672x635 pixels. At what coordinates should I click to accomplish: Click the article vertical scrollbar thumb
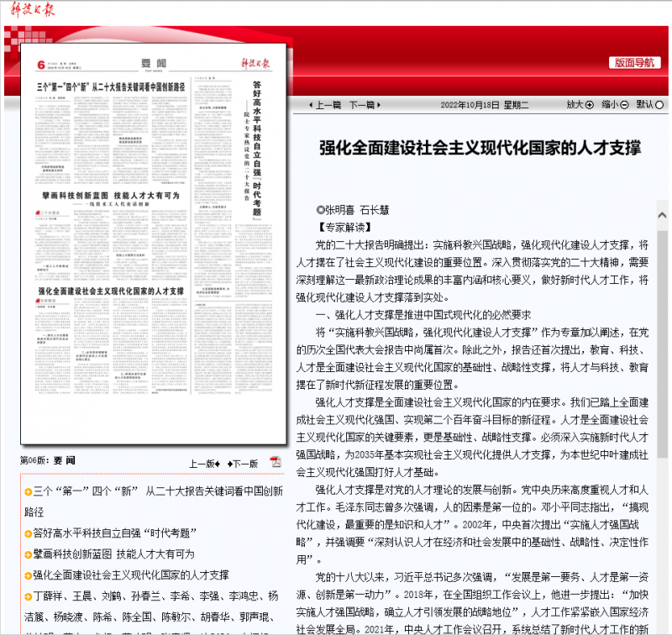pyautogui.click(x=662, y=344)
